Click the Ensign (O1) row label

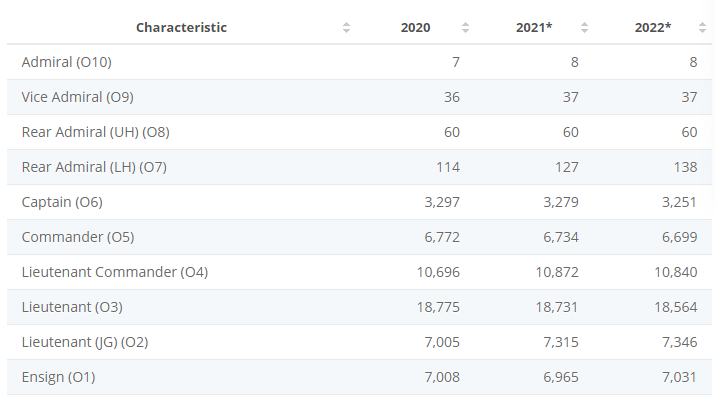coord(58,377)
